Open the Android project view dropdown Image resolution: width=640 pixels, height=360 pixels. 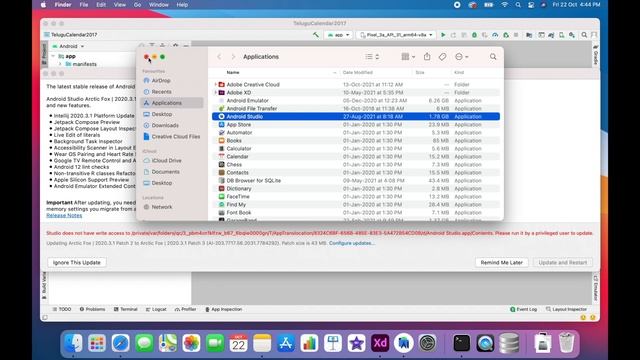[x=68, y=46]
